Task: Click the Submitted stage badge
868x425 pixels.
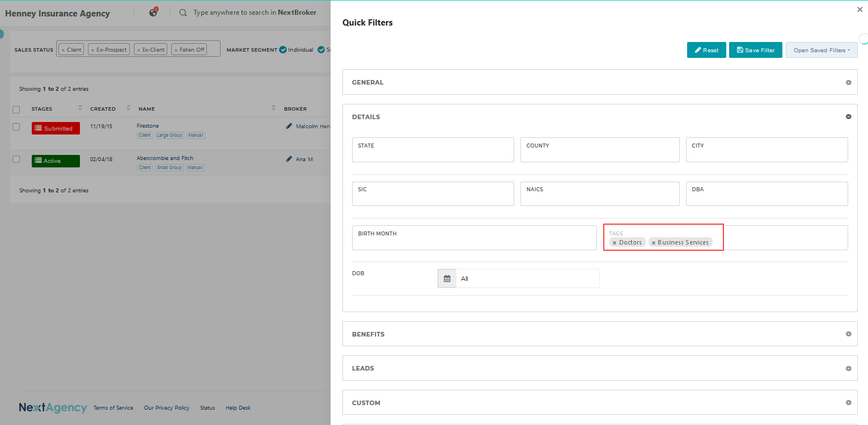Action: tap(56, 128)
